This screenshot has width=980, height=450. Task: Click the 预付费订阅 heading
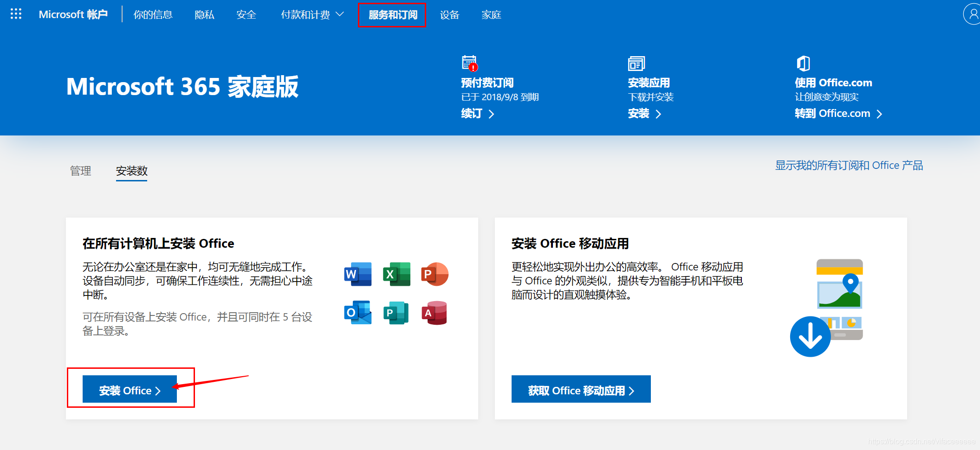click(487, 83)
